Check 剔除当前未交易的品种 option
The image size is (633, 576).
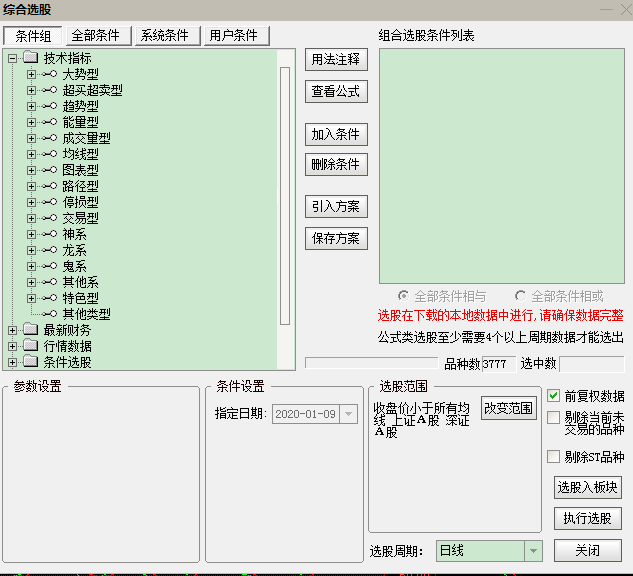pos(553,417)
